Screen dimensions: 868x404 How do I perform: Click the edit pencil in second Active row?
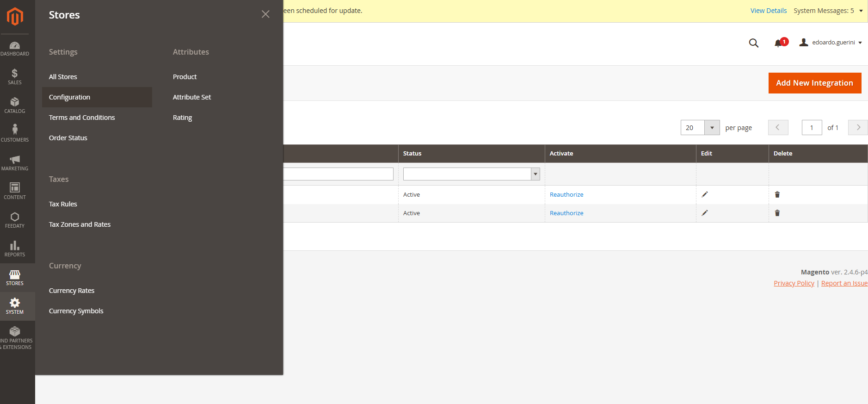pyautogui.click(x=705, y=213)
